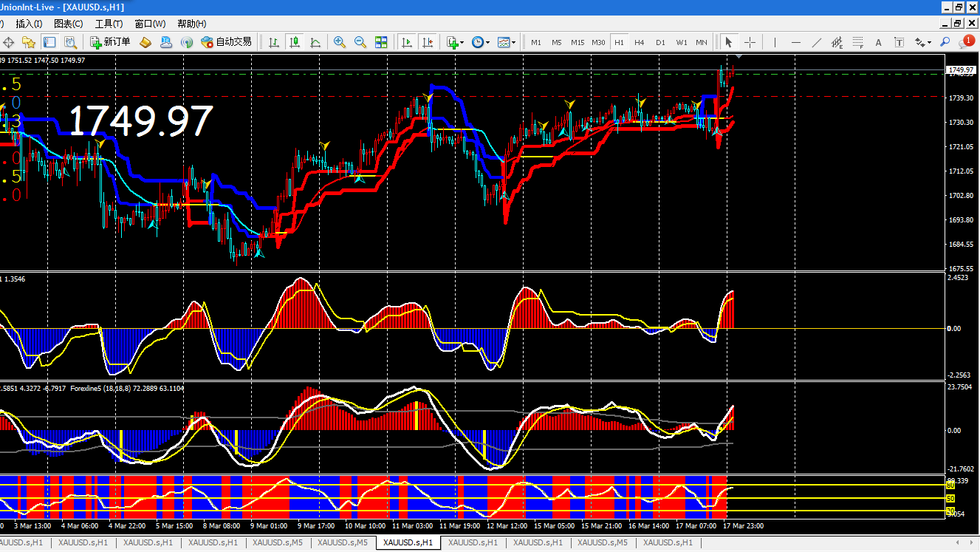Switch timeframe to H4

click(x=640, y=42)
